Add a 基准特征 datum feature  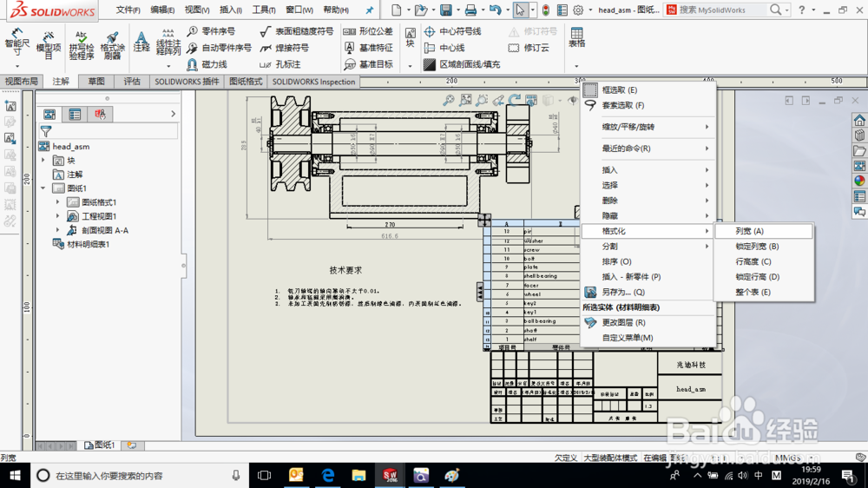[368, 48]
